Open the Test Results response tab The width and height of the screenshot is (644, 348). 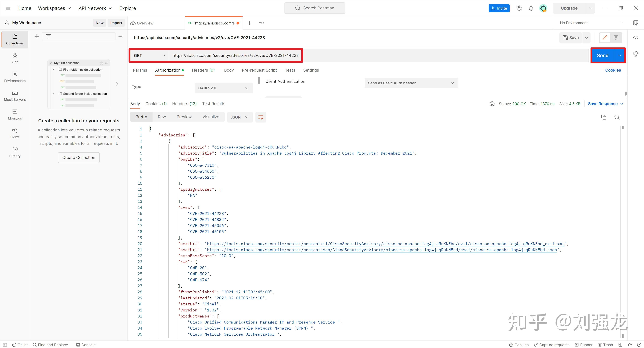coord(214,104)
